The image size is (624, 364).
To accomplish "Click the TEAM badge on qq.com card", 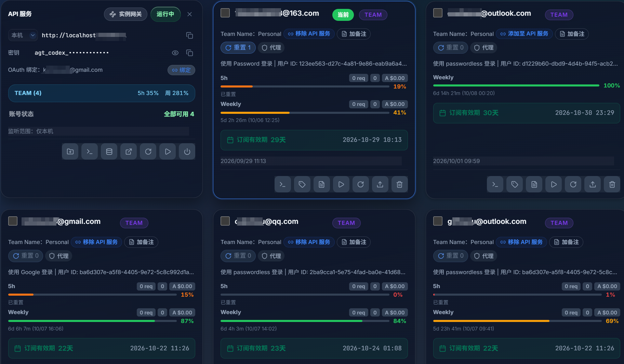I will (x=346, y=223).
